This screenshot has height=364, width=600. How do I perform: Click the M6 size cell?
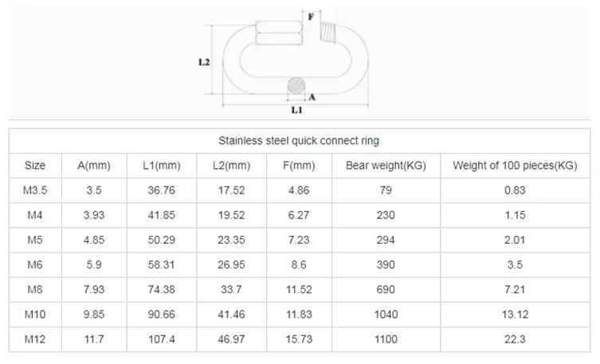click(35, 265)
